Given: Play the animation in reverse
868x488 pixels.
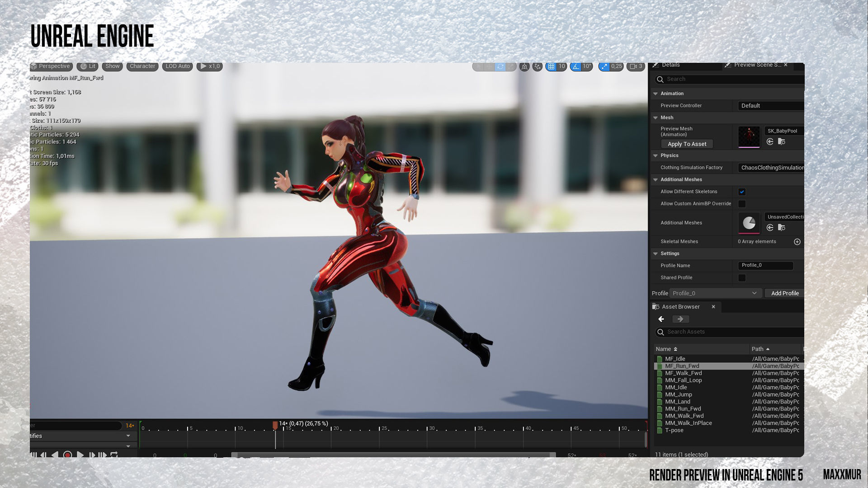Looking at the screenshot, I should [x=55, y=455].
